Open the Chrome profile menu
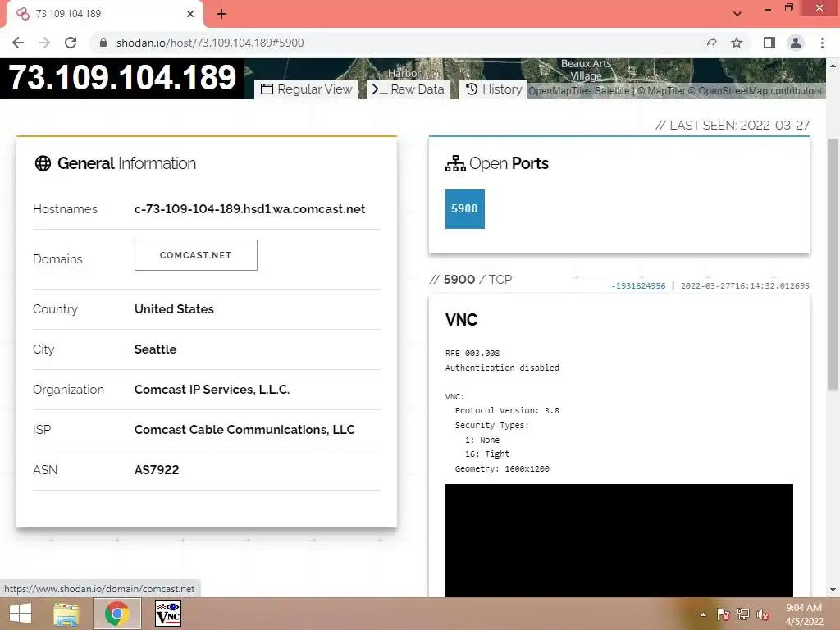This screenshot has width=840, height=630. coord(796,43)
